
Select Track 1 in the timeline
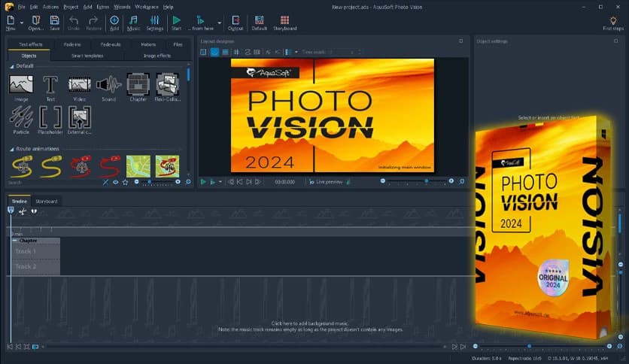pos(36,252)
